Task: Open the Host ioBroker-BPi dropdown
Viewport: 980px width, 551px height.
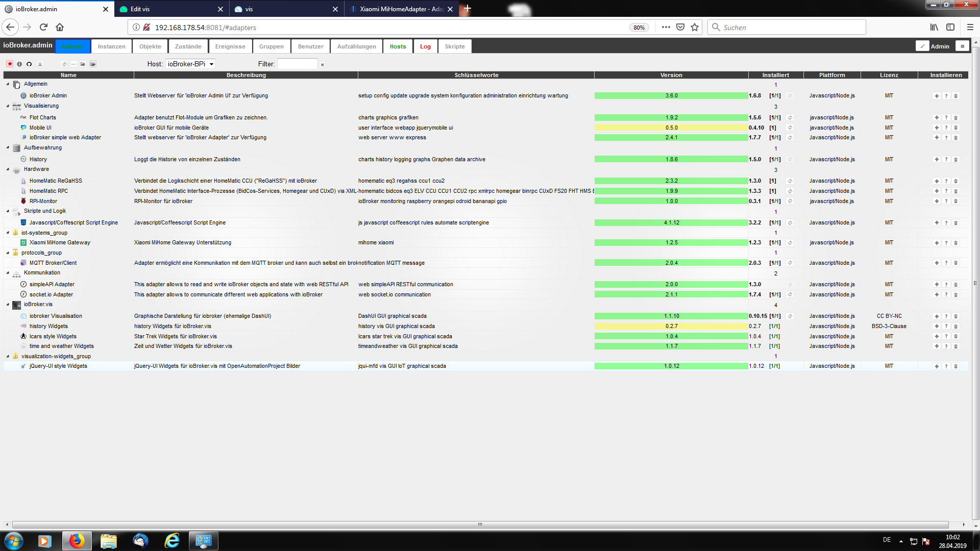Action: point(190,64)
